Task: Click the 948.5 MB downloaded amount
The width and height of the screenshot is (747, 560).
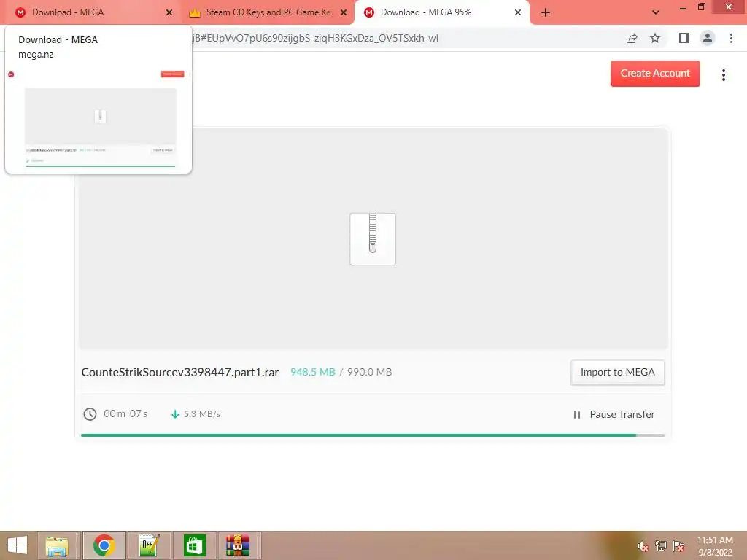Action: (313, 372)
